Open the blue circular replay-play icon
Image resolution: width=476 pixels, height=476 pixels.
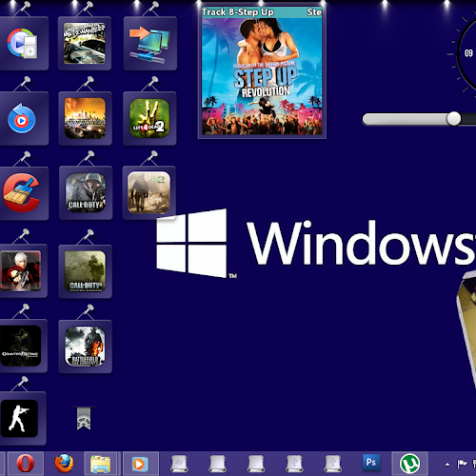click(x=22, y=118)
